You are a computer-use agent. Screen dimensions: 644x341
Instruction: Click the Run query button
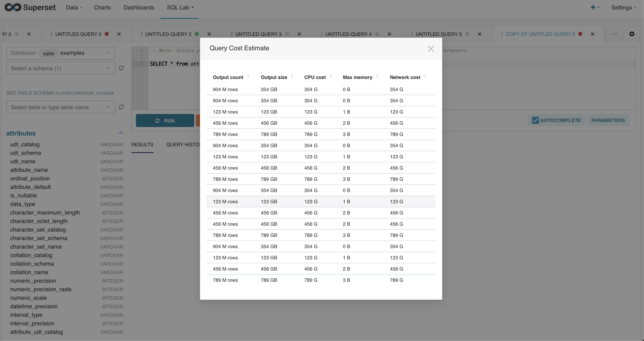165,121
